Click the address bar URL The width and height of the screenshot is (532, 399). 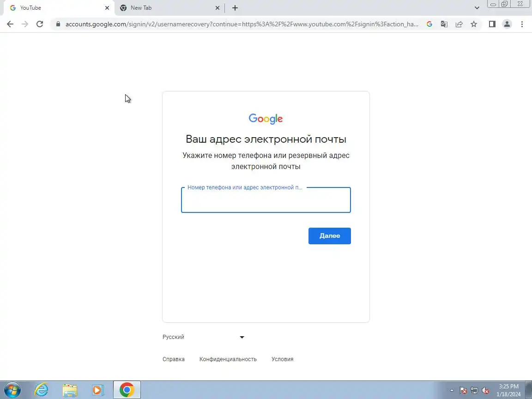tap(242, 24)
